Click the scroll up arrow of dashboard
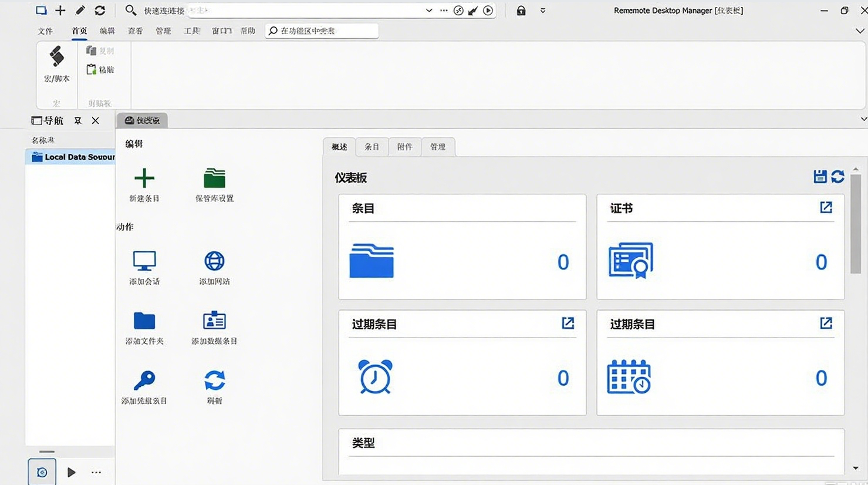 click(x=856, y=169)
